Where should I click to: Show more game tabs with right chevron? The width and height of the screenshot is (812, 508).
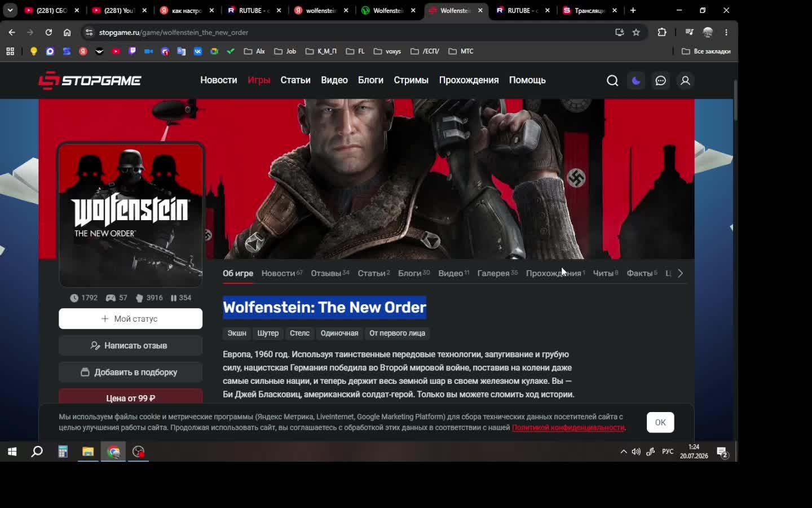[681, 273]
